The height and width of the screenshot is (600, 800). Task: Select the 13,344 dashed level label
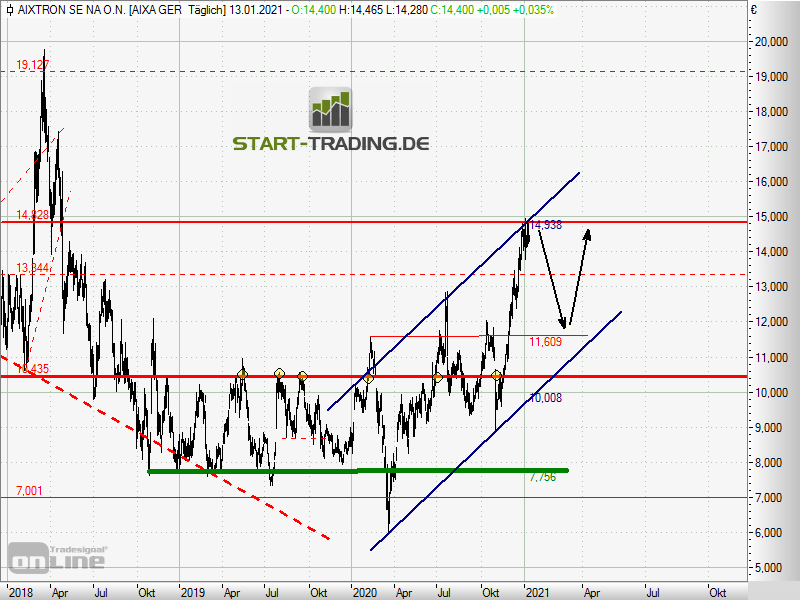coord(30,268)
